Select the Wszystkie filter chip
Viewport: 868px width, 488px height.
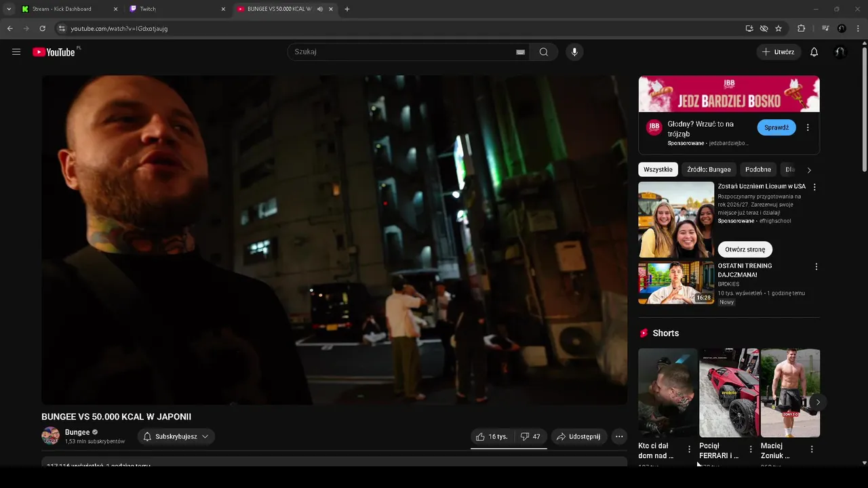coord(658,169)
